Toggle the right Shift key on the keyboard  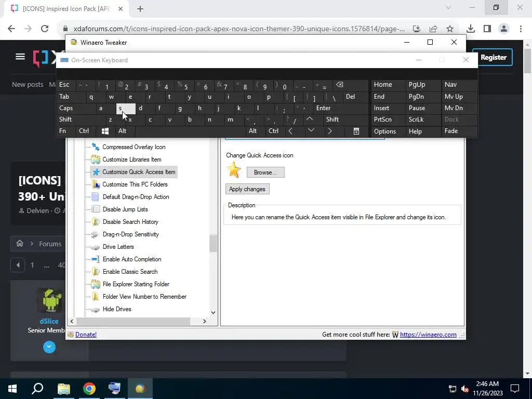point(345,120)
